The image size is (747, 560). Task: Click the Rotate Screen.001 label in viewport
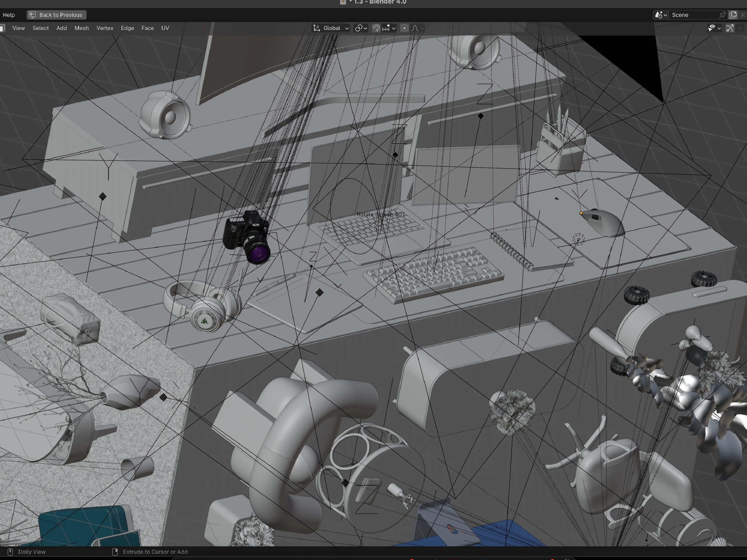pos(380,214)
